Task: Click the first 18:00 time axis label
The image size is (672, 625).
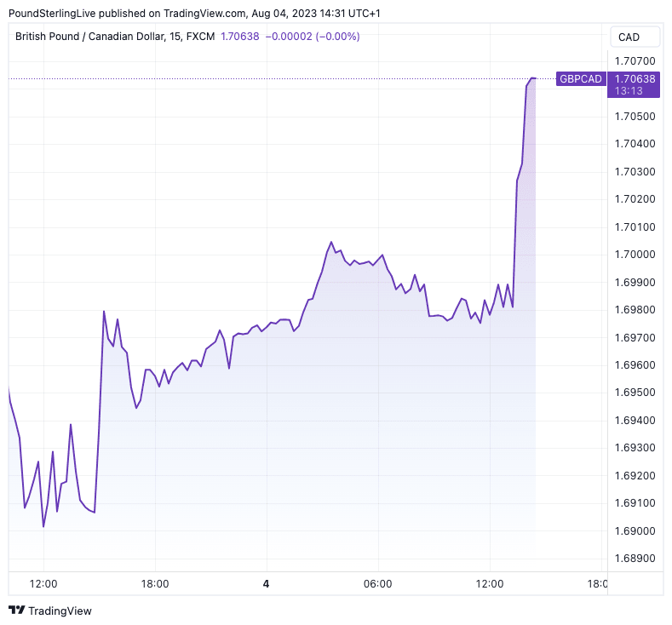Action: click(x=154, y=584)
